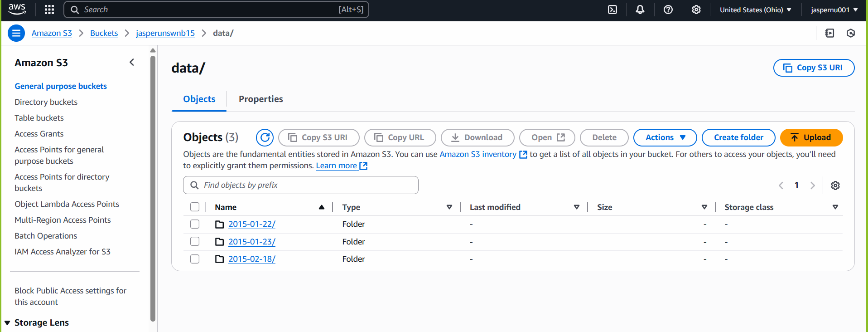
Task: Sort by the Type column arrow
Action: tap(449, 207)
